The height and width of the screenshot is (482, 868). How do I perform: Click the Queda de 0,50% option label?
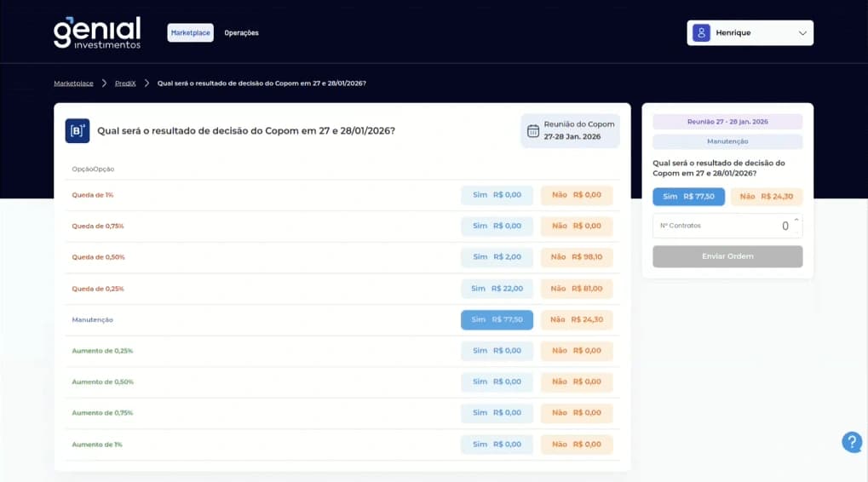(99, 257)
